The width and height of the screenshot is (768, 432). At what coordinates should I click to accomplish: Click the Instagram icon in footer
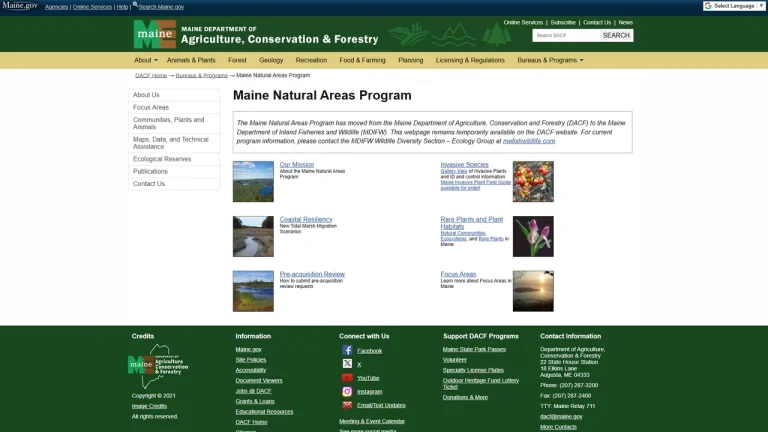347,391
